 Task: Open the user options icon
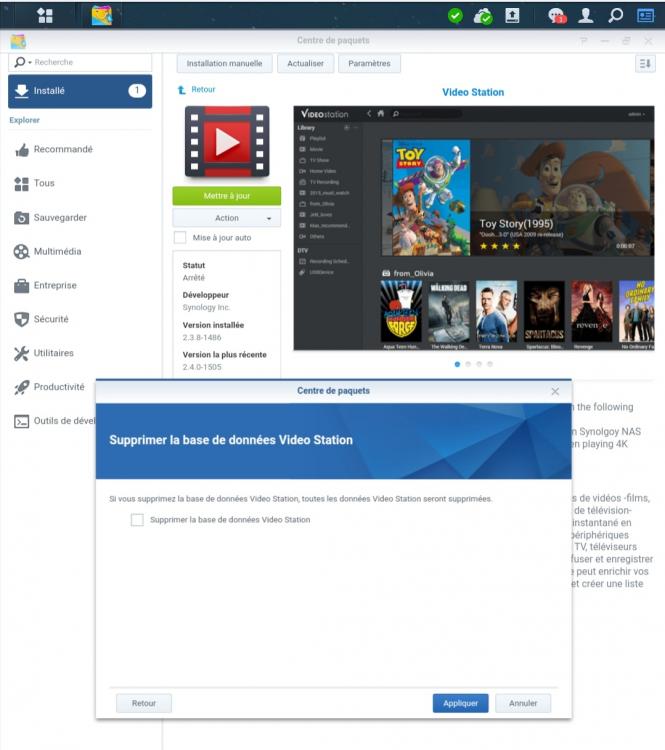click(586, 16)
